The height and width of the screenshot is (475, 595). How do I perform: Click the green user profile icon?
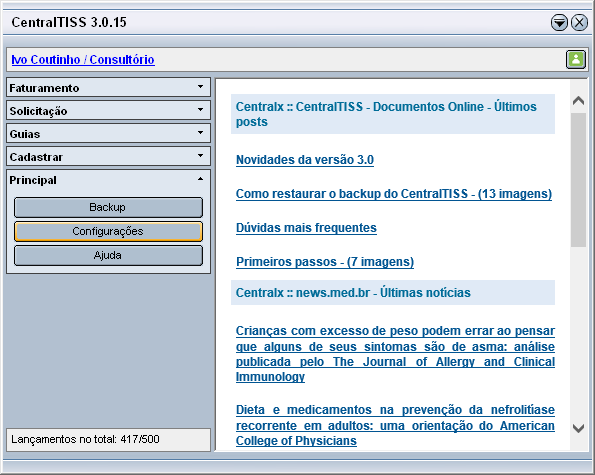(576, 60)
